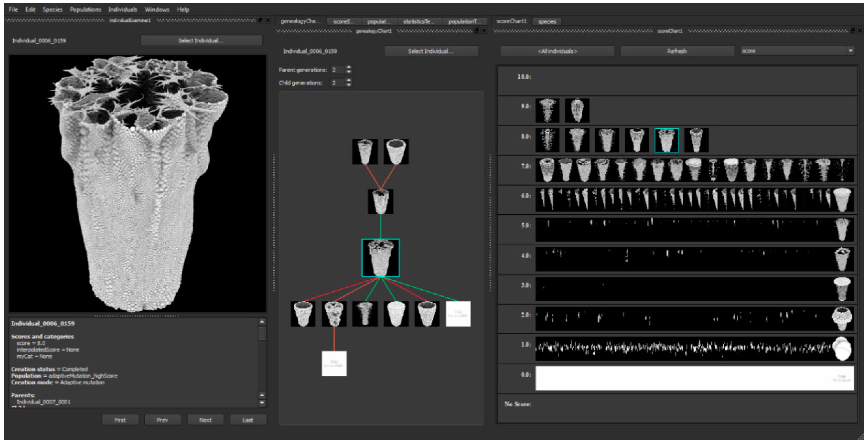868x445 pixels.
Task: Float the scoreChart1 panel via its dock icon
Action: 852,31
